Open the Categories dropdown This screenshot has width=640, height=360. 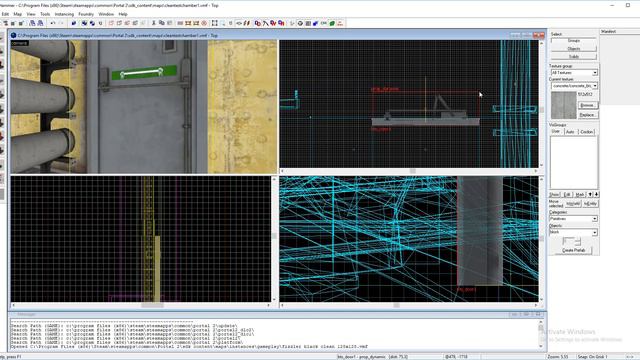click(x=573, y=219)
